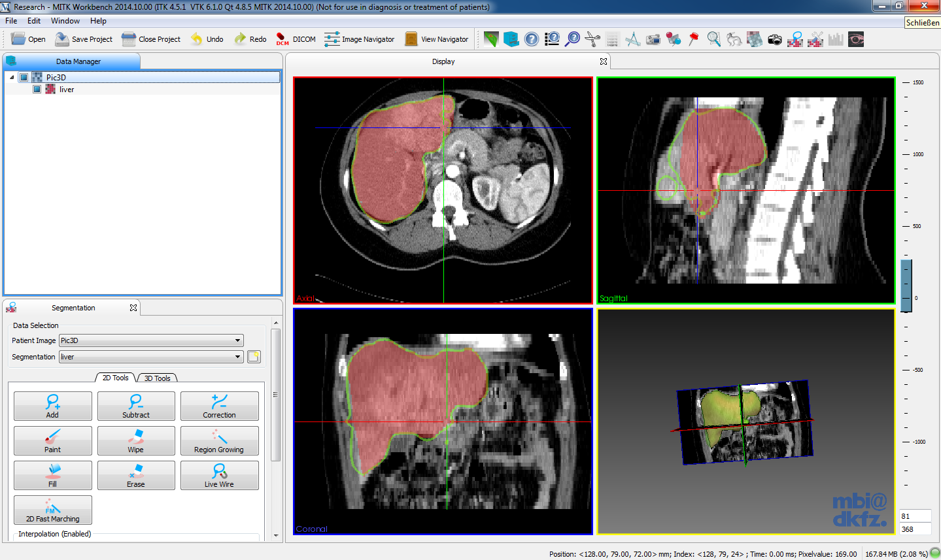Activate the Region Growing tool
This screenshot has width=941, height=560.
[219, 440]
